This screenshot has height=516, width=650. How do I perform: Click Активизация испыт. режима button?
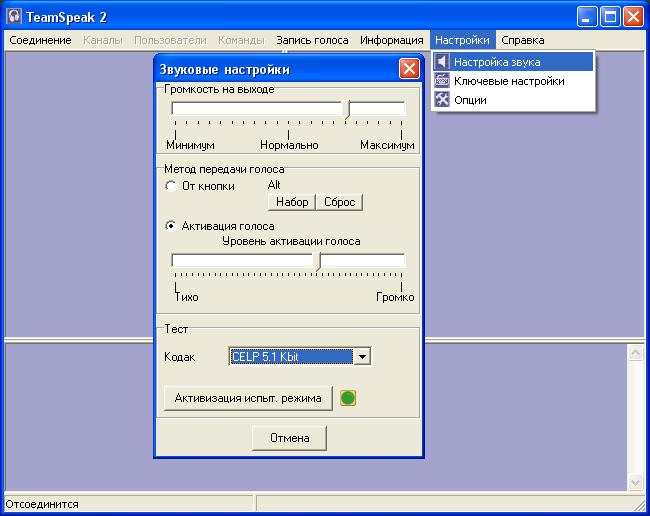(x=248, y=398)
